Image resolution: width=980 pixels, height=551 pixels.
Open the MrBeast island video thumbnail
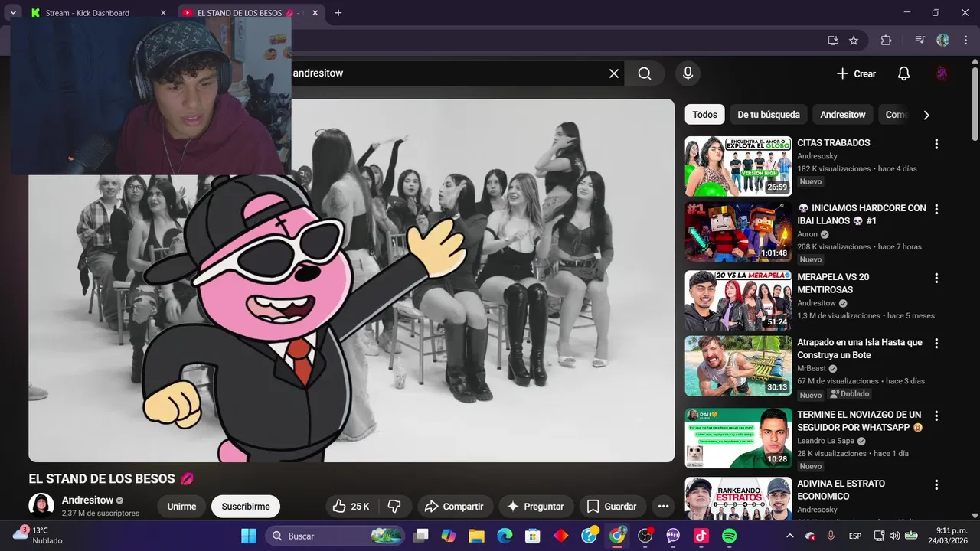738,366
